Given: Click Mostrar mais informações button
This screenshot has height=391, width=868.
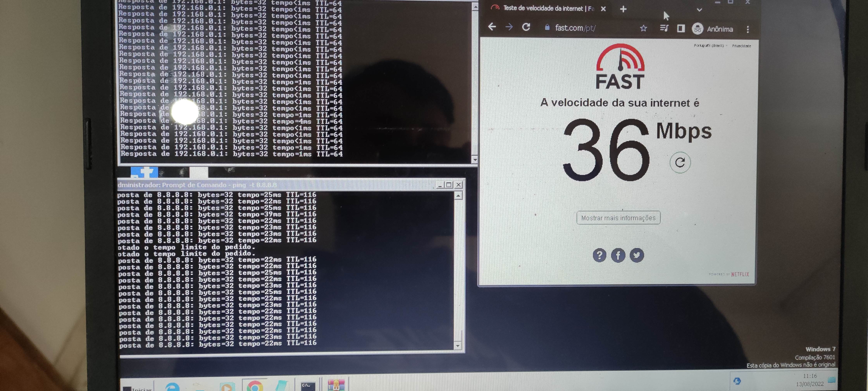Looking at the screenshot, I should click(x=618, y=218).
